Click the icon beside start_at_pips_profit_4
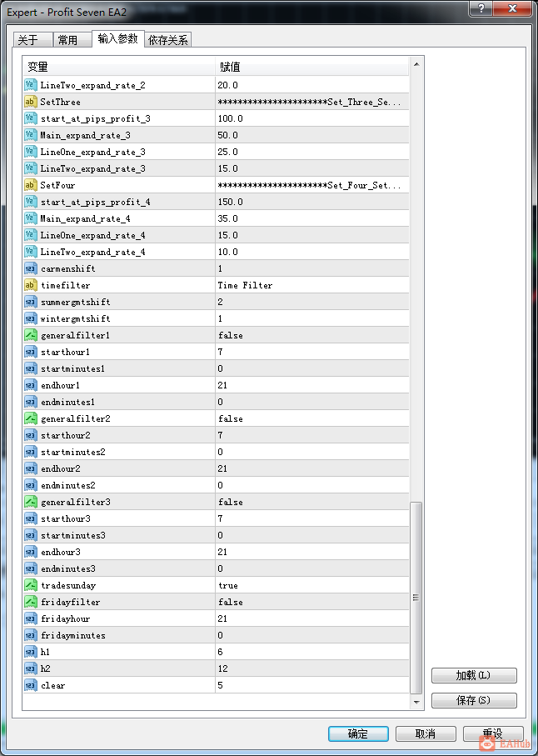The width and height of the screenshot is (538, 756). [x=30, y=202]
